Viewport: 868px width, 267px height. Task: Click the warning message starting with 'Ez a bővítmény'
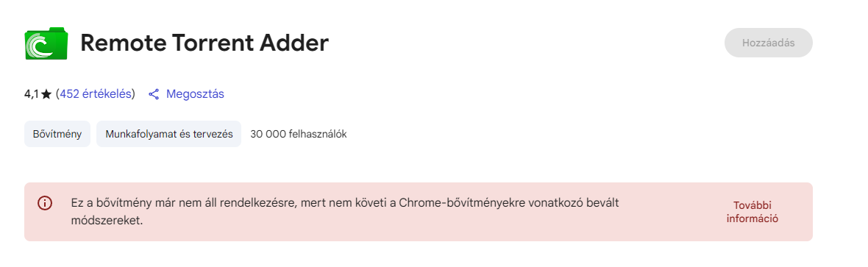click(x=345, y=212)
